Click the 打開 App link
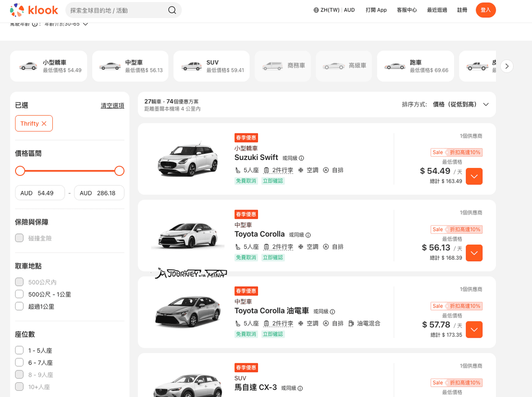532x397 pixels. (x=376, y=10)
